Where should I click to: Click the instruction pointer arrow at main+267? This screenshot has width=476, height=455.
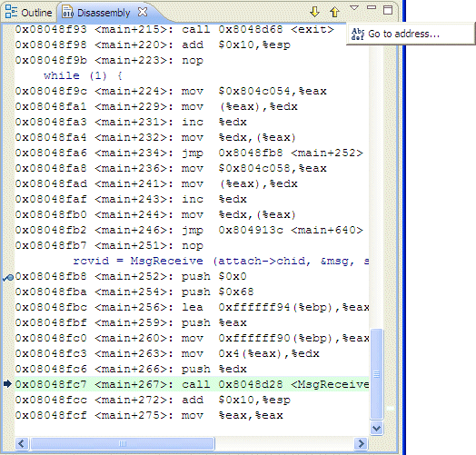point(7,384)
